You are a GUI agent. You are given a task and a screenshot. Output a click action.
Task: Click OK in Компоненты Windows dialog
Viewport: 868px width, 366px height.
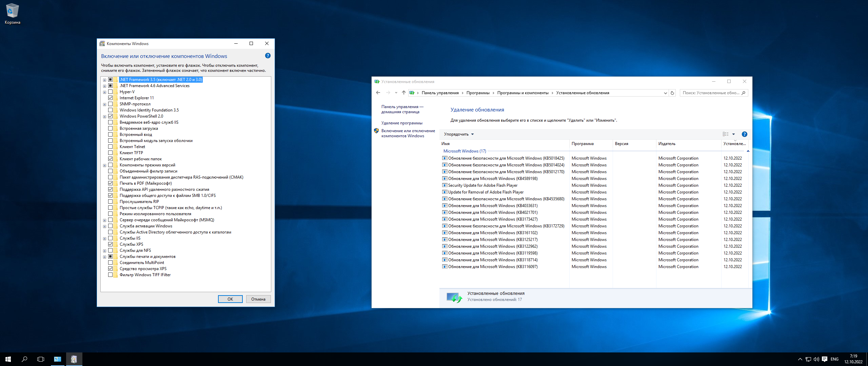tap(230, 299)
